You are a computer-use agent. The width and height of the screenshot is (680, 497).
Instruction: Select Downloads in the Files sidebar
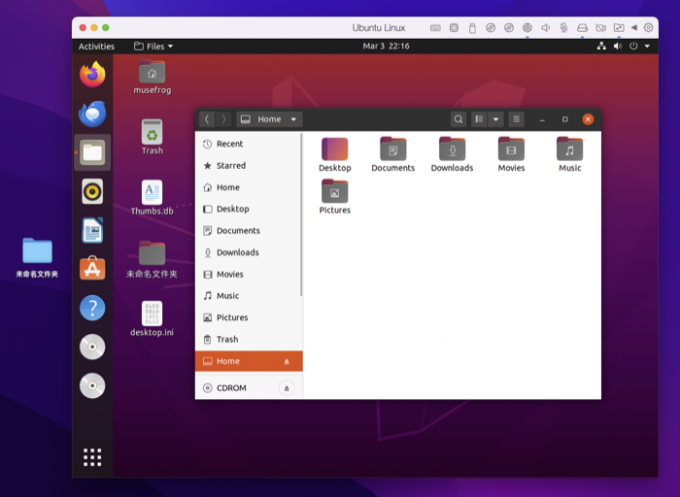[248, 252]
